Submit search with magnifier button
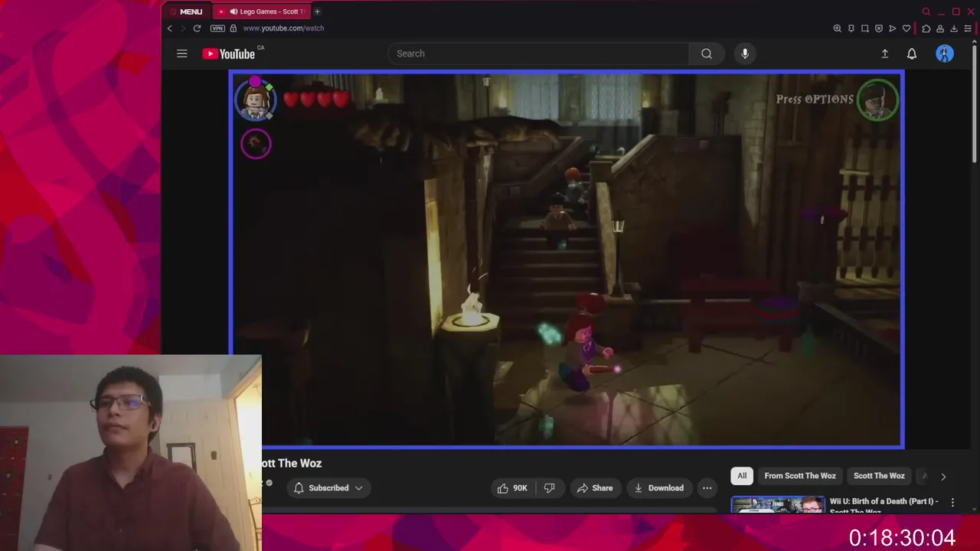The width and height of the screenshot is (980, 551). [x=707, y=54]
